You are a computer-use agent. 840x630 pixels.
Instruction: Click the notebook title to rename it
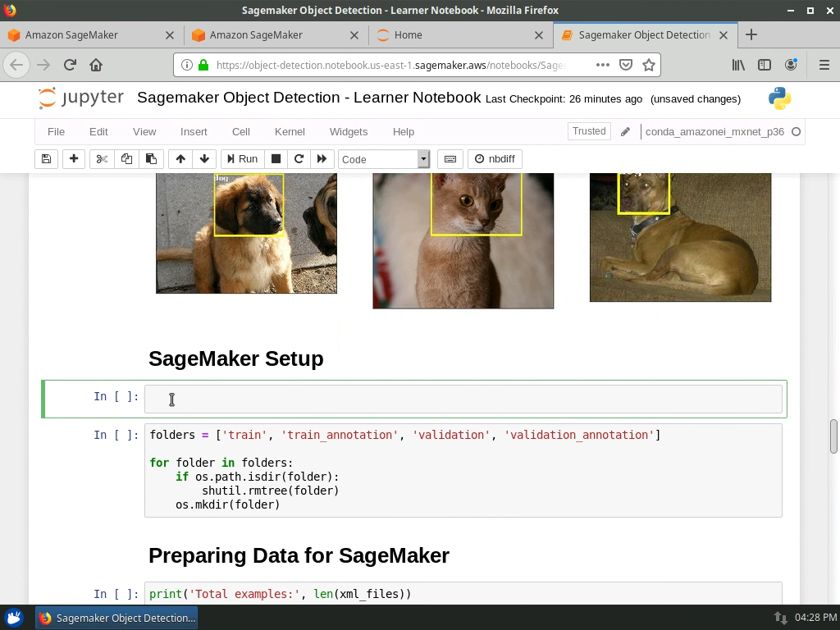tap(309, 98)
